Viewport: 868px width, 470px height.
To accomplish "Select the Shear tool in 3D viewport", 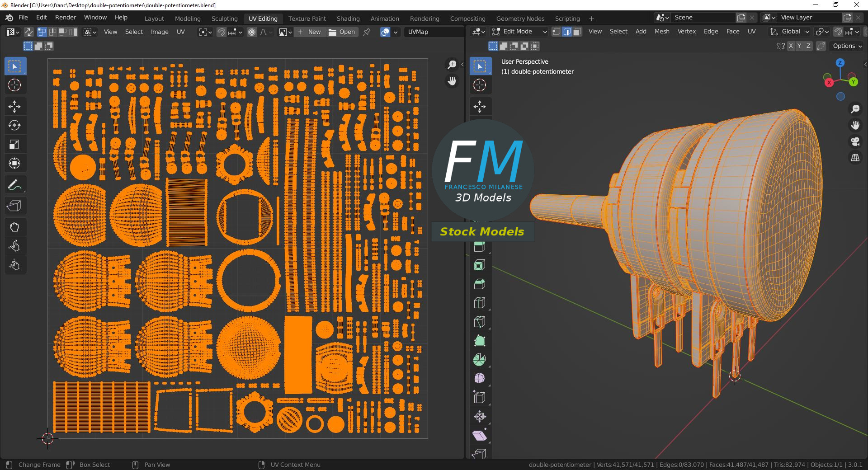I will [x=479, y=435].
